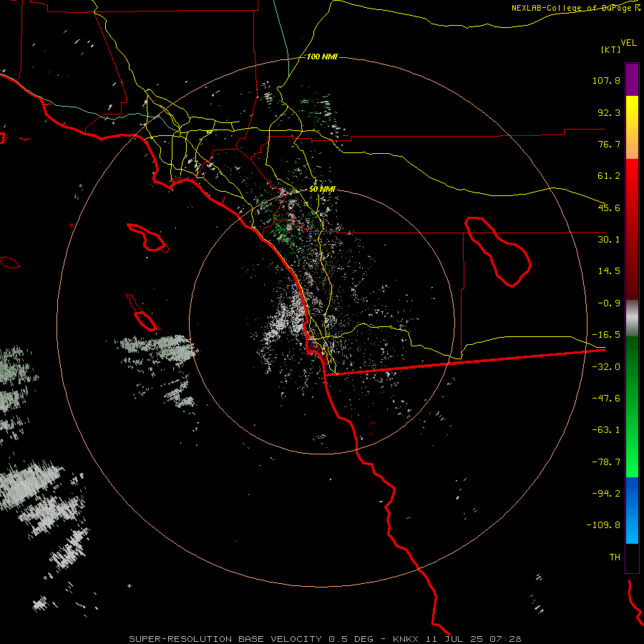
Task: Select the TH threshold label
Action: [615, 557]
